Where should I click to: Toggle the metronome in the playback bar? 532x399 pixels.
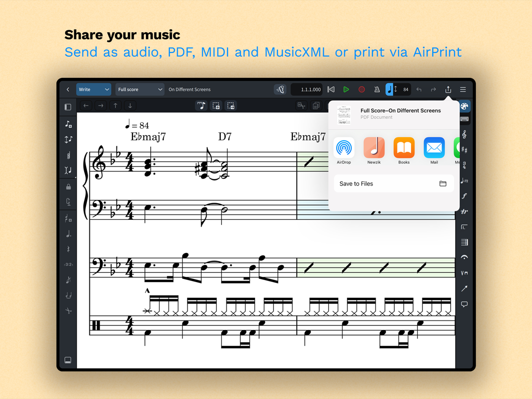pyautogui.click(x=377, y=89)
